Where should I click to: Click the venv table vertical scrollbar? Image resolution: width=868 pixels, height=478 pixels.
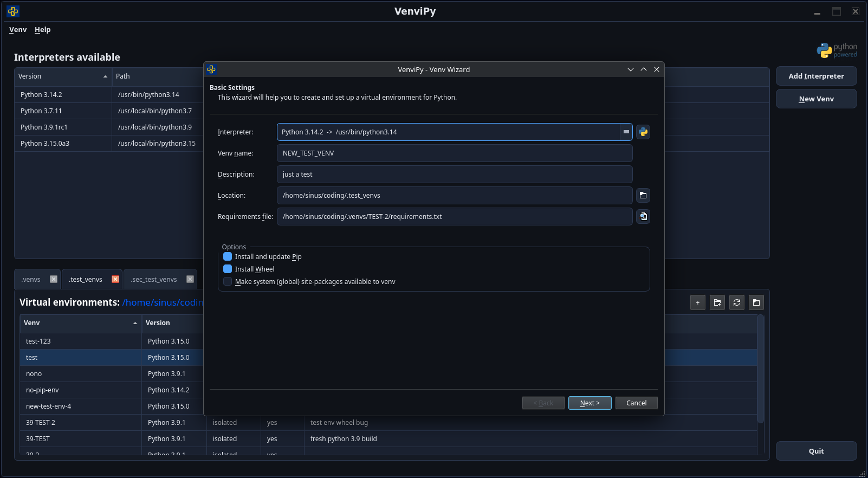click(761, 369)
